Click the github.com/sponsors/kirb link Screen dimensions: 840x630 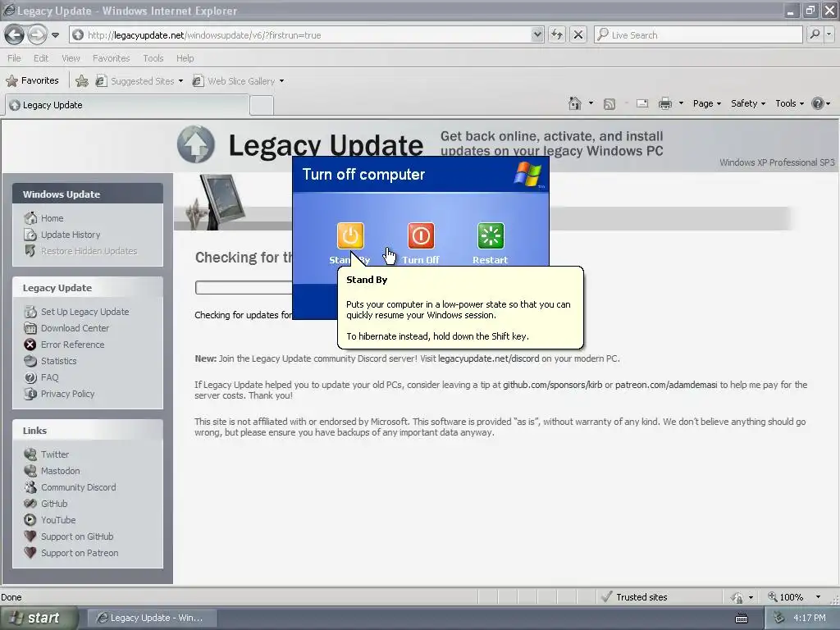pyautogui.click(x=552, y=385)
